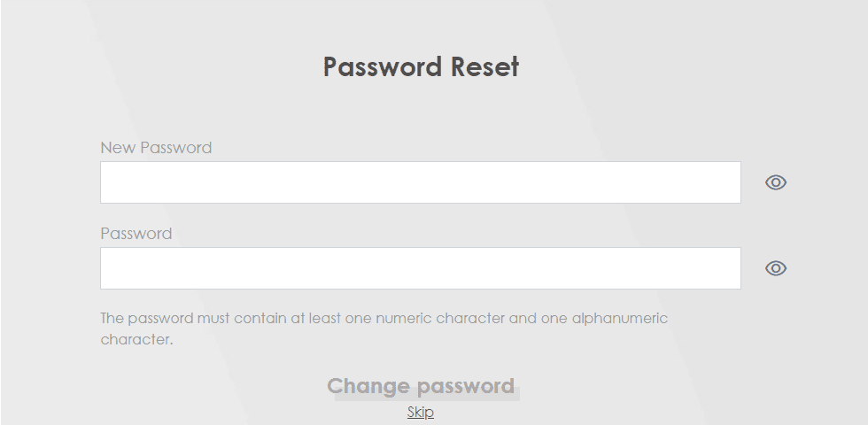Submit the form with Change password
The height and width of the screenshot is (425, 868).
click(x=422, y=386)
